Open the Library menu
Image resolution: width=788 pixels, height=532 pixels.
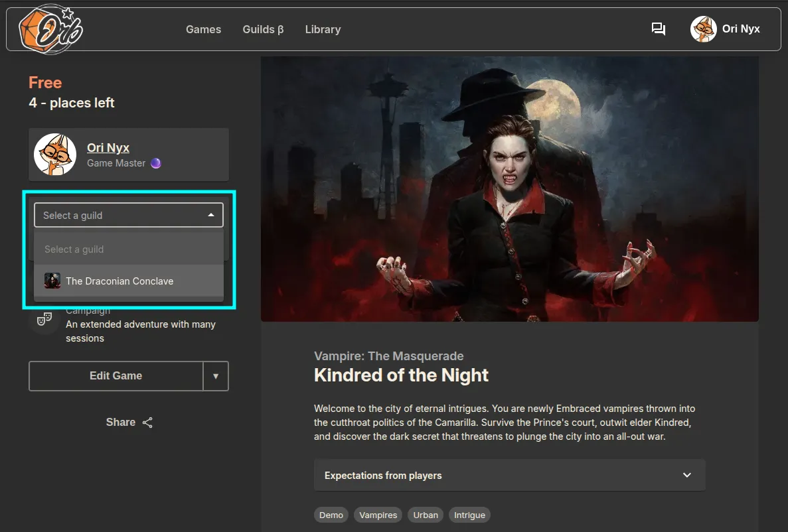click(323, 30)
